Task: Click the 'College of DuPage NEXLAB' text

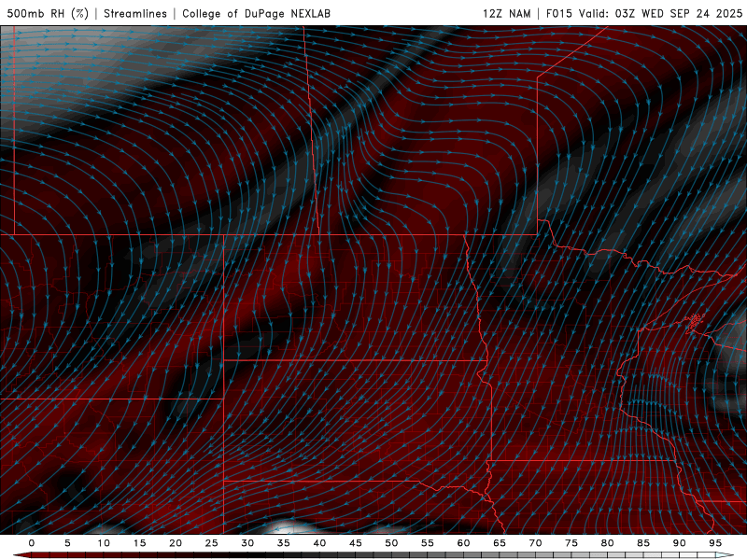Action: (256, 14)
